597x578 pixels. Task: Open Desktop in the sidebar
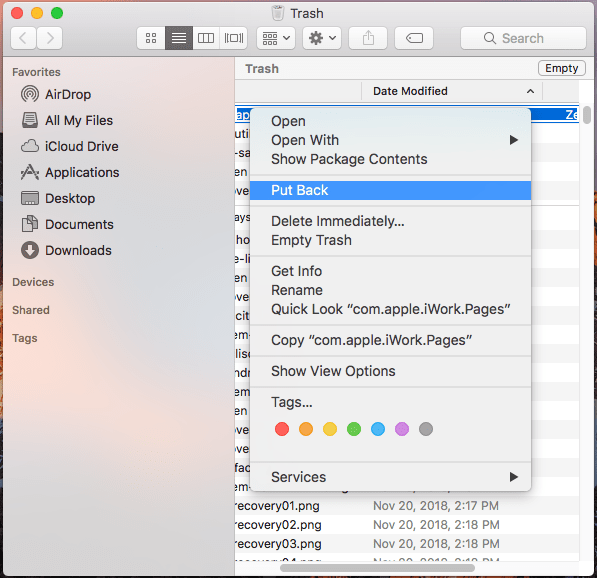click(x=58, y=198)
